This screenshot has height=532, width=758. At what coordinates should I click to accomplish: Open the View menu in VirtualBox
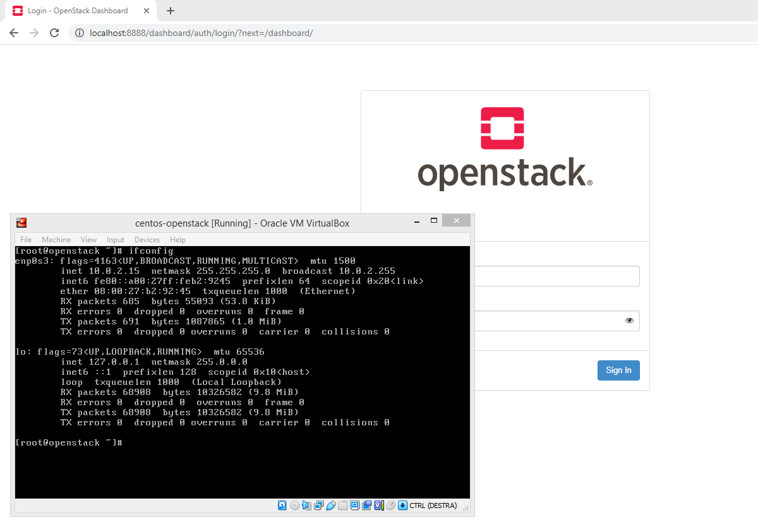point(88,239)
